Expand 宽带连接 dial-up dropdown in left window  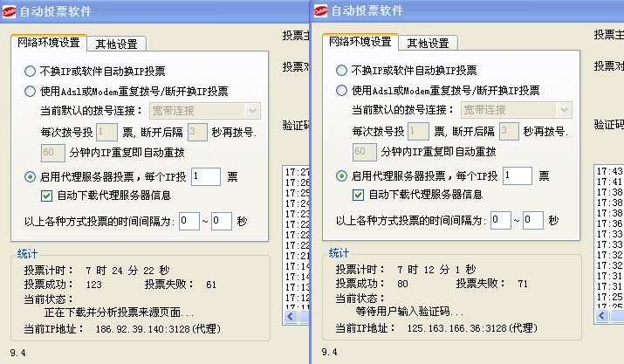coord(252,110)
